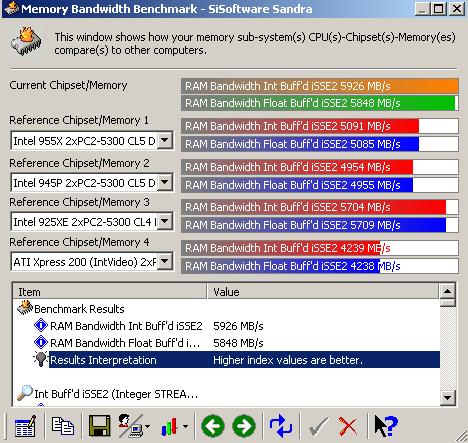Click Current Chipset/Memory label
This screenshot has height=443, width=468.
68,85
